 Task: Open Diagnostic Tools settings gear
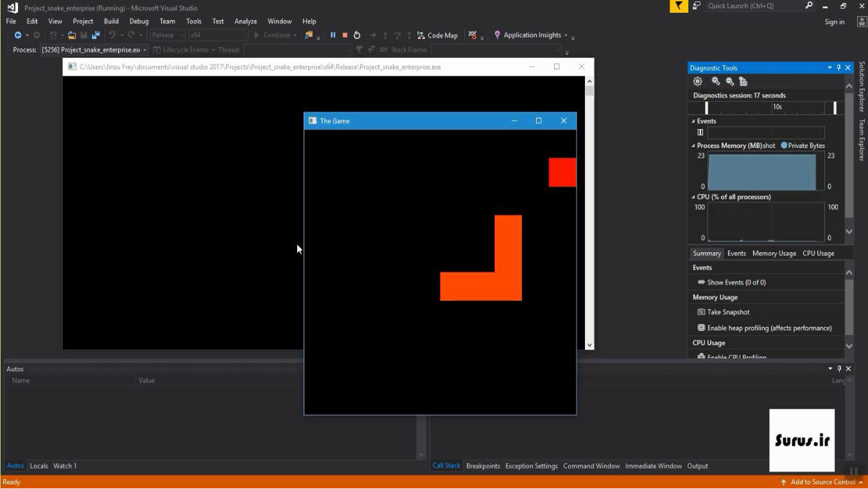pos(698,81)
